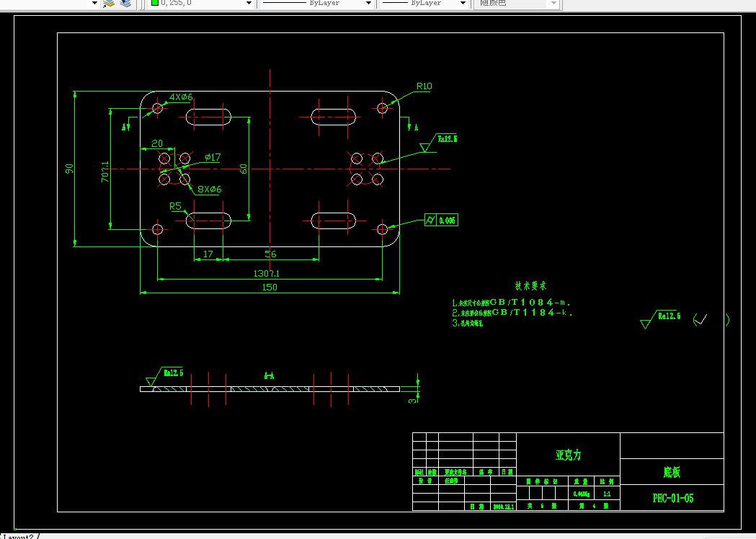Select the 56 horizontal dimension text
This screenshot has height=539, width=756.
(x=270, y=254)
